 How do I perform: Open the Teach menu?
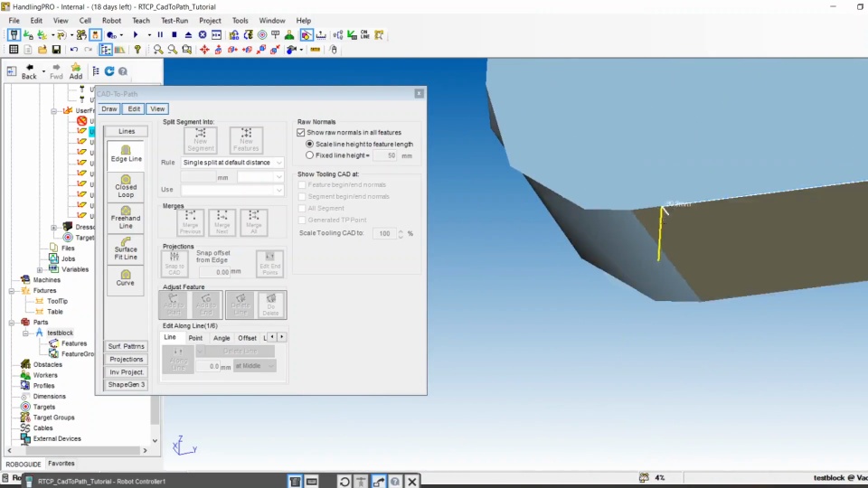(141, 20)
